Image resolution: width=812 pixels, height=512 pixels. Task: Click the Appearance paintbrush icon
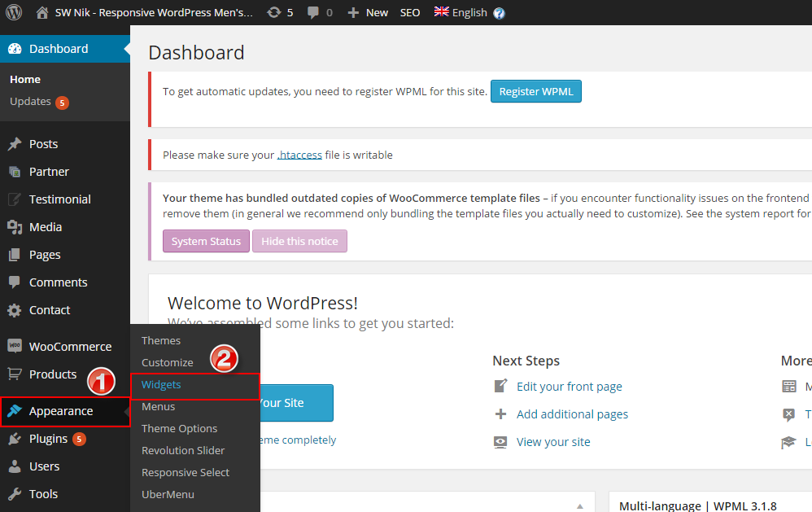tap(15, 411)
